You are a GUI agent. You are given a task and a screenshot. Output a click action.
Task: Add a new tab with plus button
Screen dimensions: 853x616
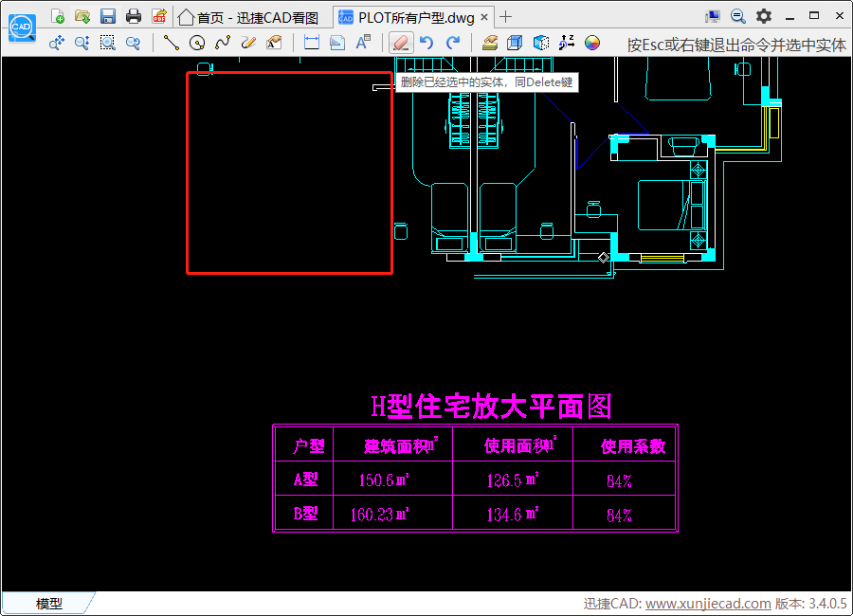point(505,17)
